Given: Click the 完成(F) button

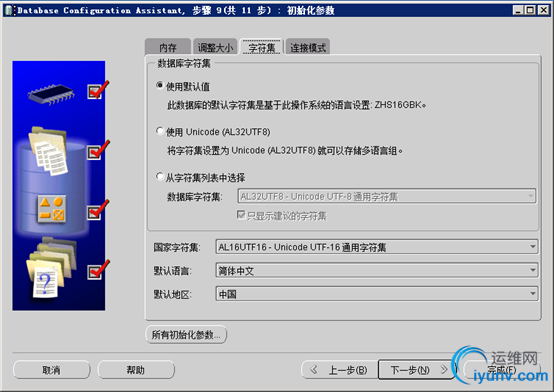Looking at the screenshot, I should point(502,370).
